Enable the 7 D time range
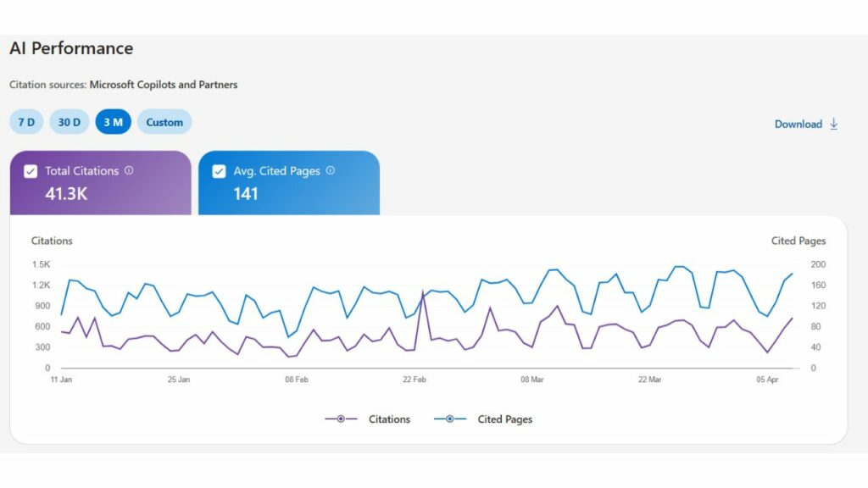The height and width of the screenshot is (488, 868). (25, 122)
